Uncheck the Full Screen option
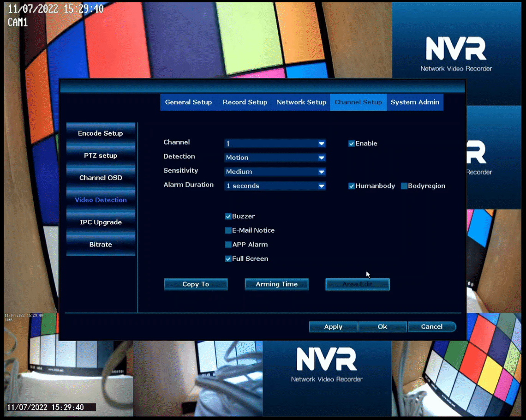 tap(228, 258)
